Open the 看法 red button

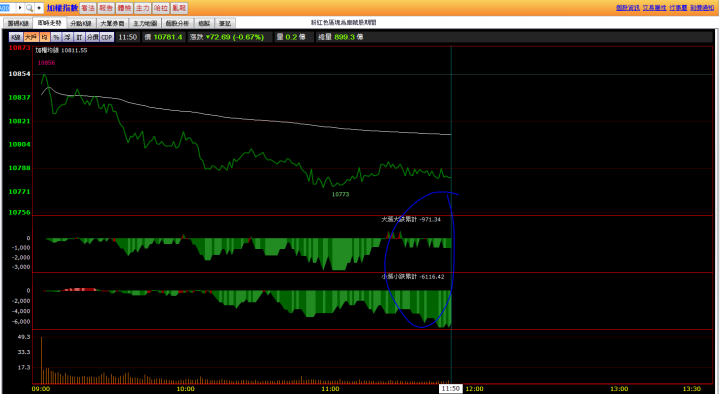[x=87, y=8]
